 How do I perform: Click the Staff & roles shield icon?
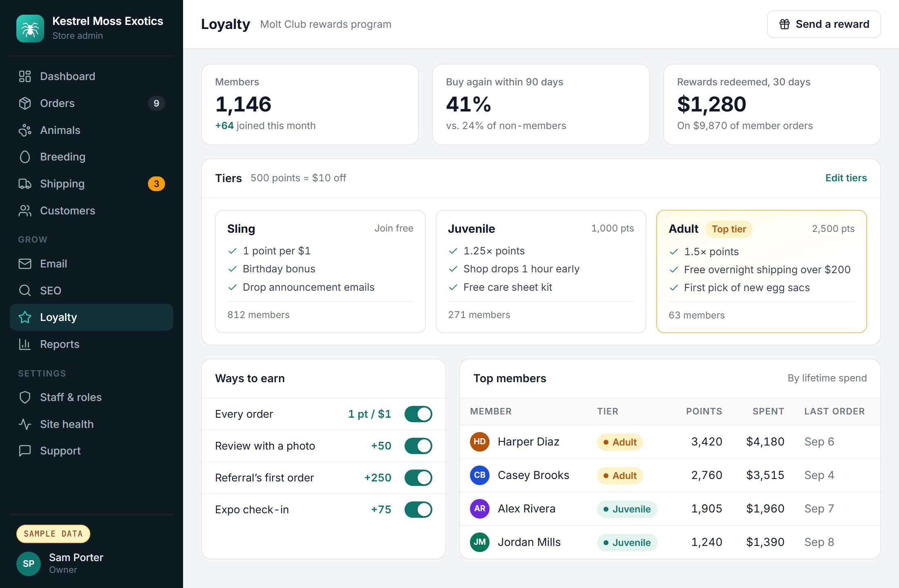(25, 397)
